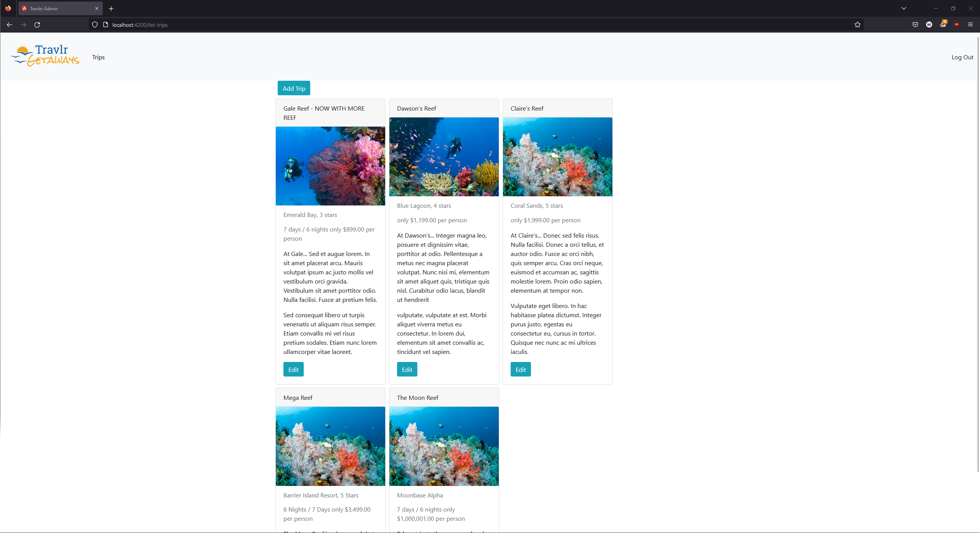Open the Trips navigation link
Viewport: 980px width, 533px height.
(98, 57)
